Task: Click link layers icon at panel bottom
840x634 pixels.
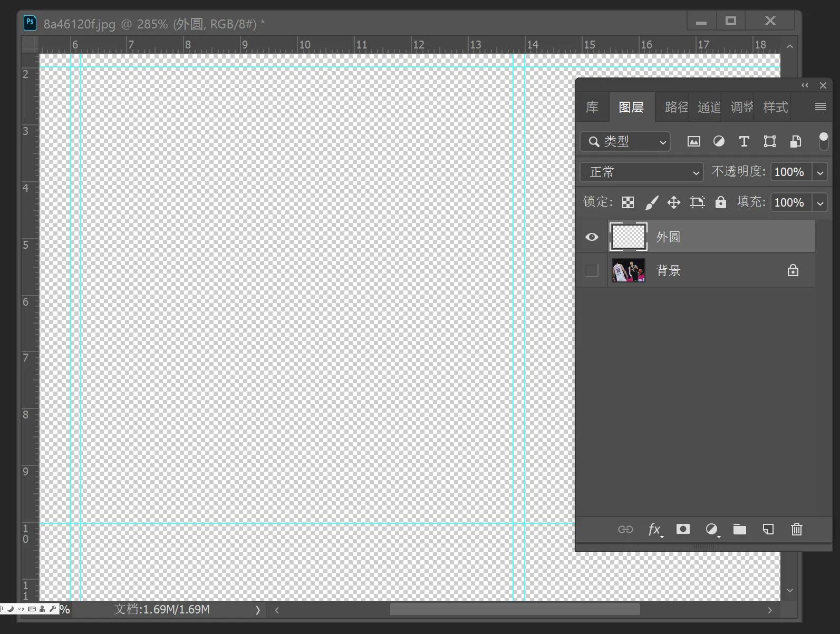Action: (x=625, y=529)
